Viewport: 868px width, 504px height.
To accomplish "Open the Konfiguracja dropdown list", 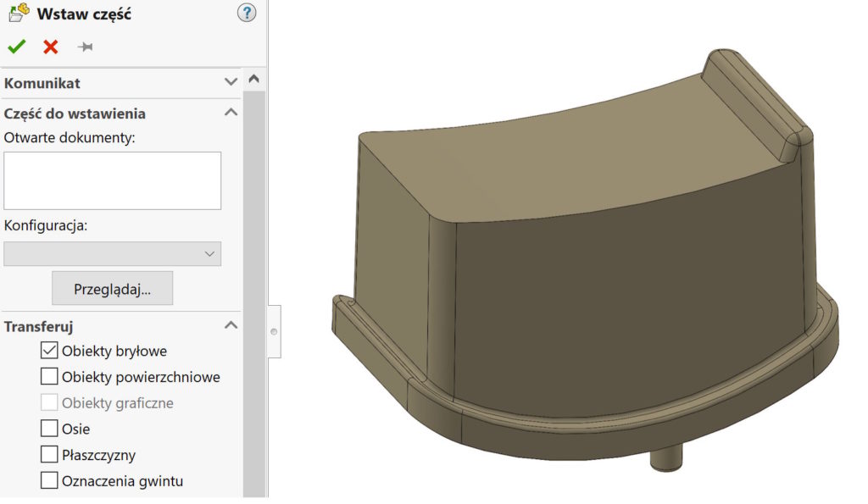I will point(112,253).
